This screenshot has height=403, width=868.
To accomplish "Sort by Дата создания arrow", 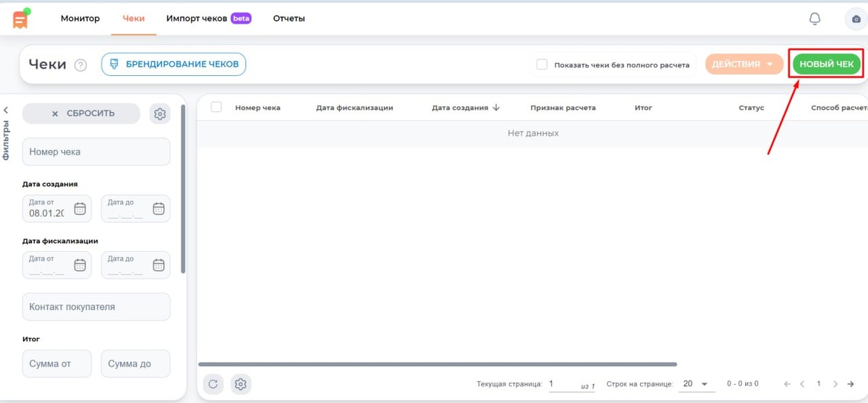I will (x=496, y=108).
